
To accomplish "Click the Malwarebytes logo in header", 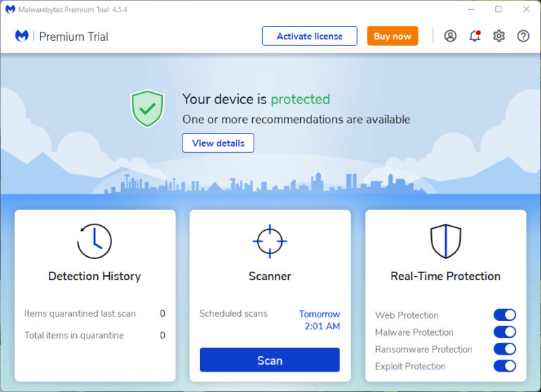I will [23, 36].
